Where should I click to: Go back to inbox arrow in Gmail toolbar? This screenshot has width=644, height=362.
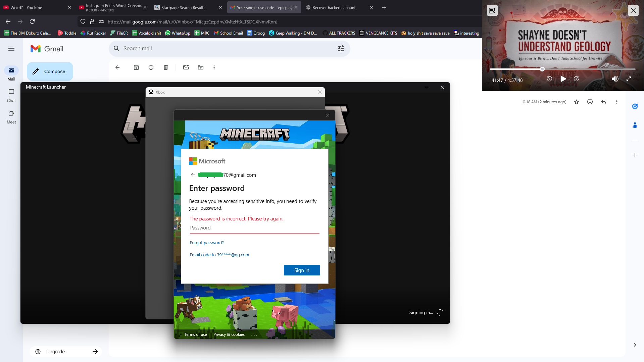pyautogui.click(x=117, y=67)
